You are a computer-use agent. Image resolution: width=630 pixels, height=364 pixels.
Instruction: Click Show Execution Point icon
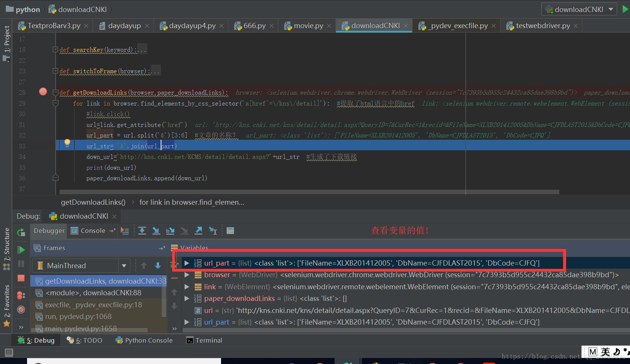[x=125, y=231]
